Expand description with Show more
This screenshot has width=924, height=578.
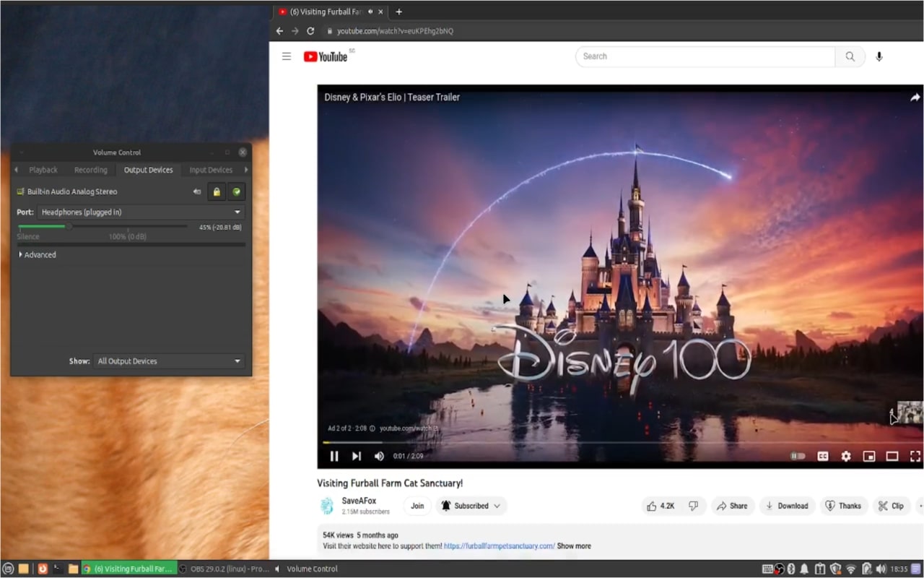click(574, 546)
